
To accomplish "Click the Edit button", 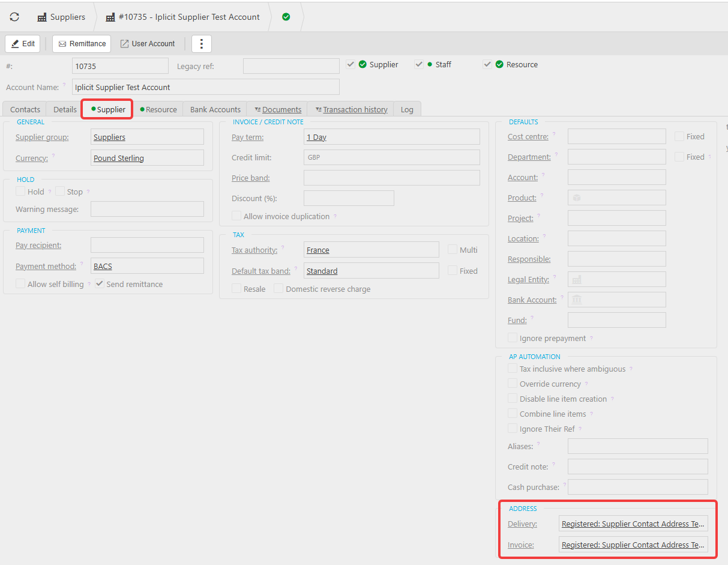I will pos(23,44).
